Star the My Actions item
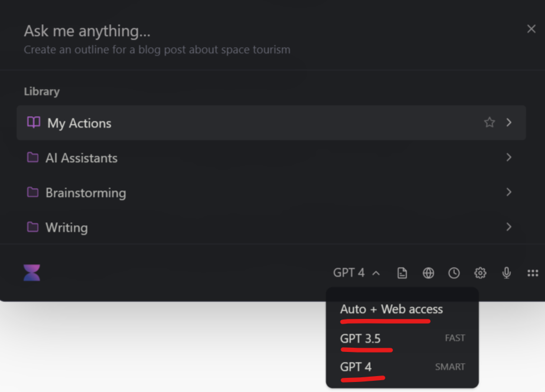 click(x=489, y=123)
